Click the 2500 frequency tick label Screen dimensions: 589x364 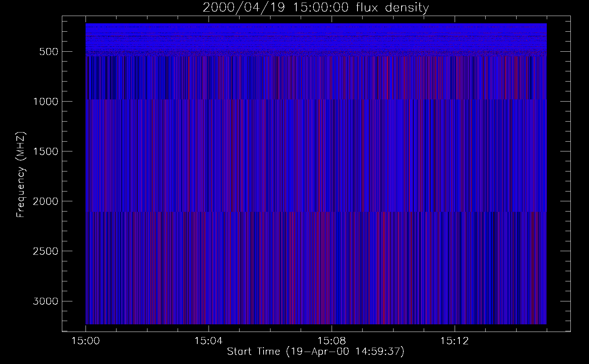click(x=46, y=251)
